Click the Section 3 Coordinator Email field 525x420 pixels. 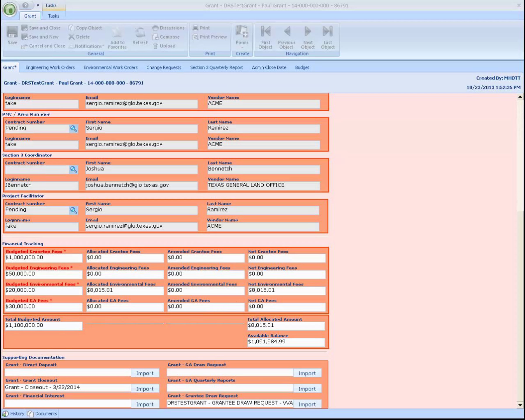(x=142, y=185)
